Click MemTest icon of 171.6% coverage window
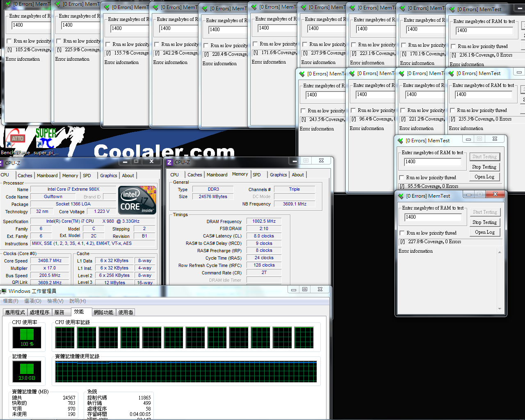525x420 pixels. pyautogui.click(x=254, y=7)
